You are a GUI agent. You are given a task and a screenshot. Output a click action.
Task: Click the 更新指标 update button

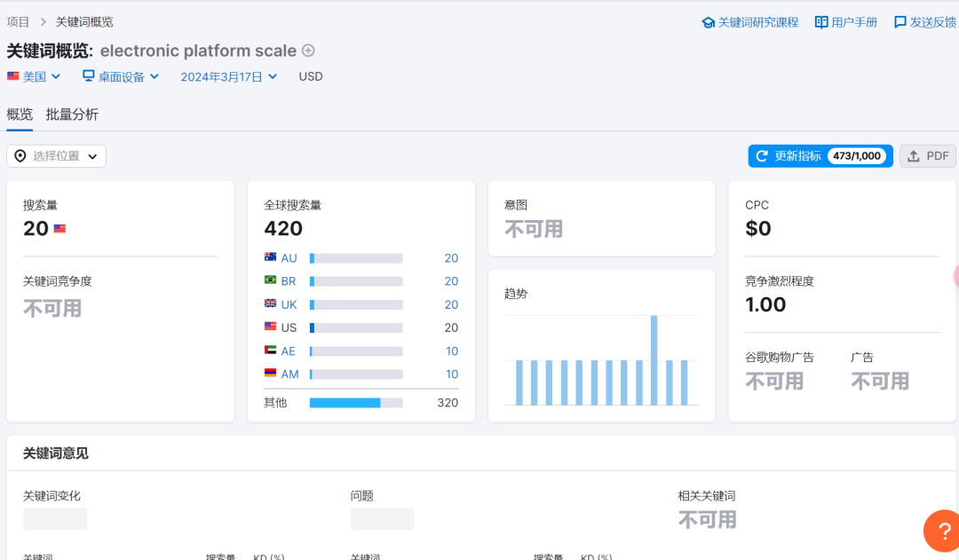797,155
